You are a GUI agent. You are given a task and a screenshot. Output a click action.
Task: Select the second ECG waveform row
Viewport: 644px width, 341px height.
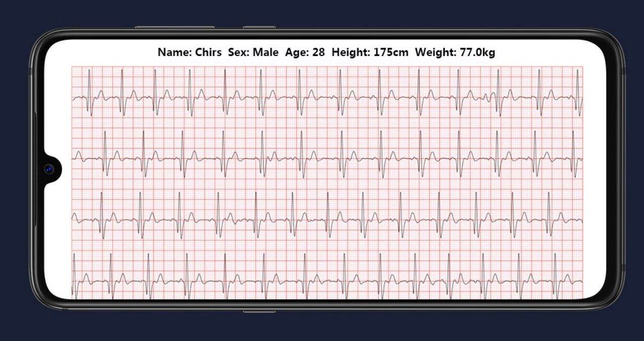327,157
